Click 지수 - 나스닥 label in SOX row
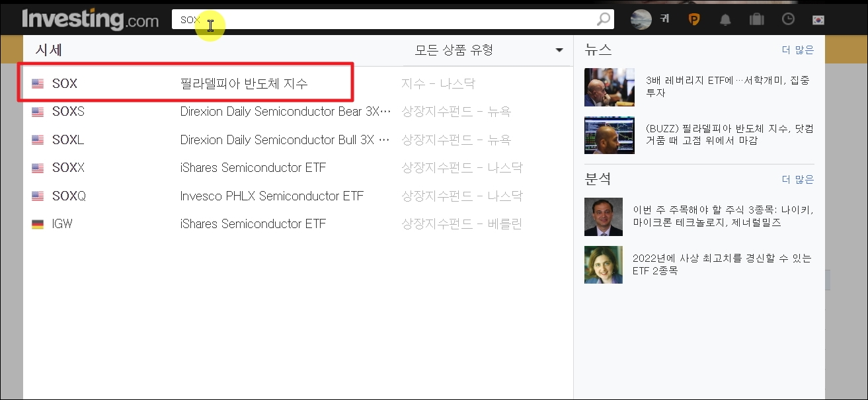This screenshot has height=400, width=868. coord(438,84)
